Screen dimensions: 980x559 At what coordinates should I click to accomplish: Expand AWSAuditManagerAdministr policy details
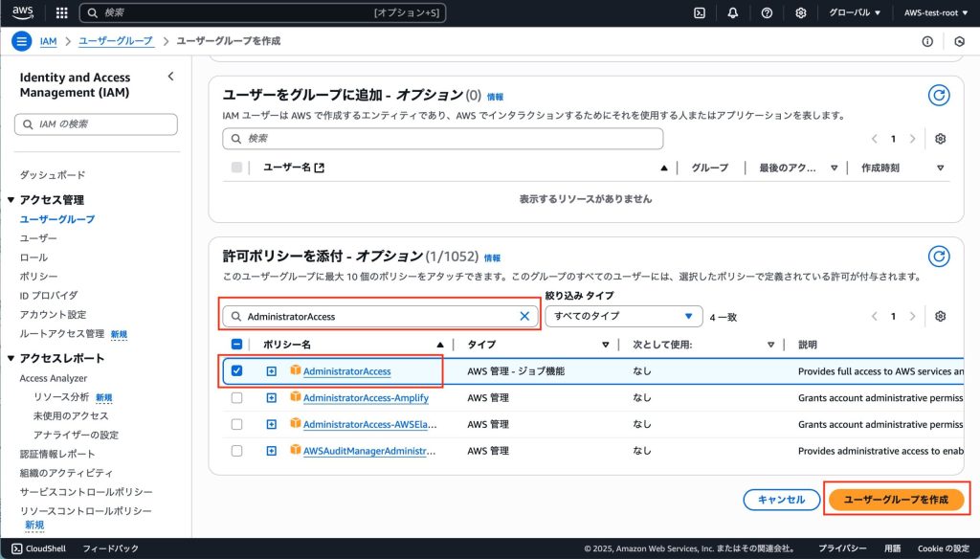coord(271,451)
